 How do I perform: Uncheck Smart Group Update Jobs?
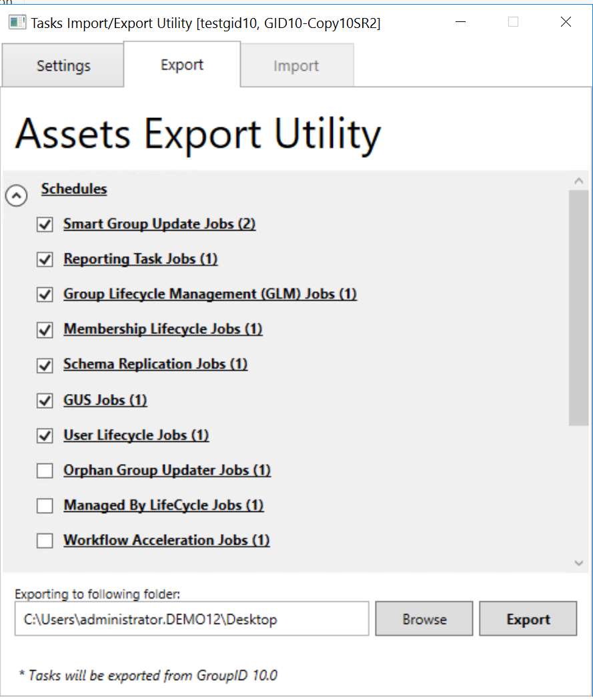click(x=45, y=225)
